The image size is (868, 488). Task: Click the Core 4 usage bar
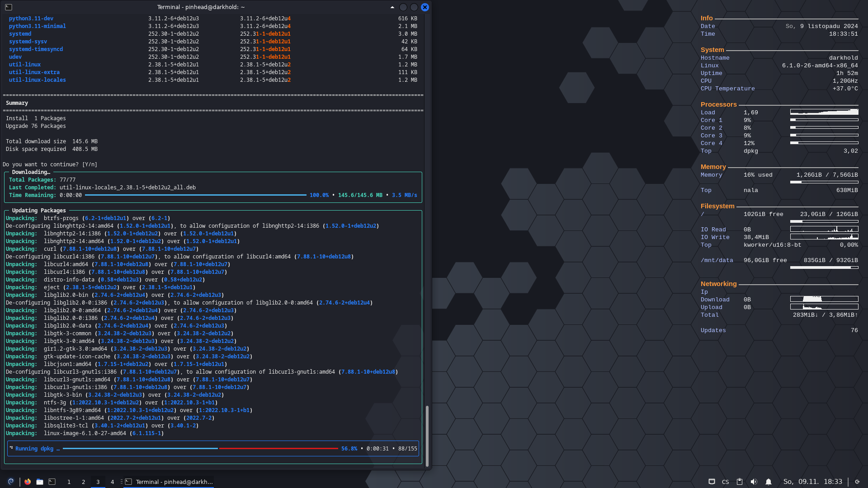pyautogui.click(x=824, y=143)
